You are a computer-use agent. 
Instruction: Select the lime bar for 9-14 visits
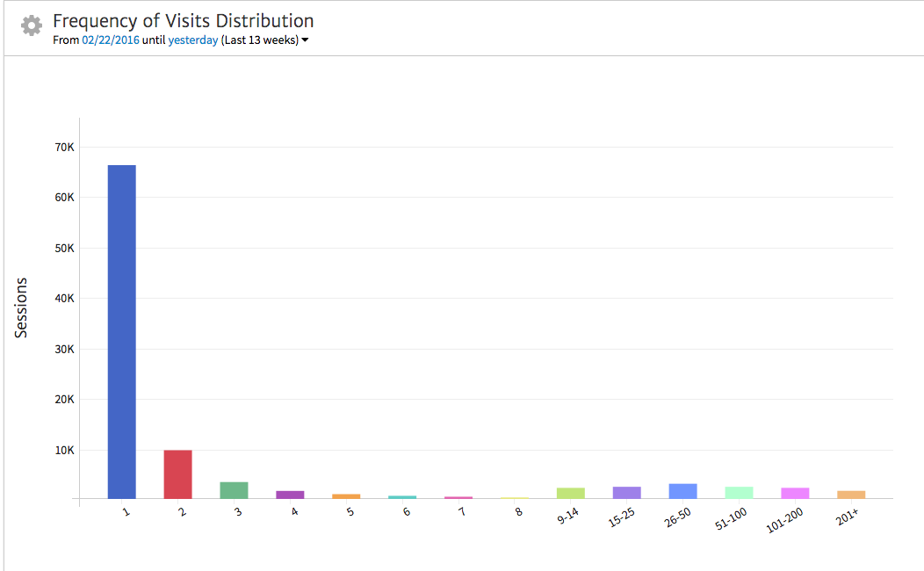(x=571, y=493)
